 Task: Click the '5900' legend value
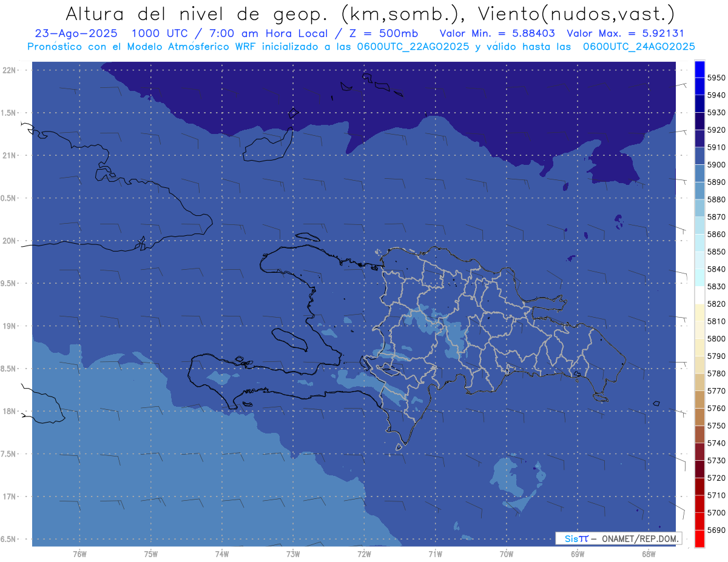pyautogui.click(x=716, y=165)
